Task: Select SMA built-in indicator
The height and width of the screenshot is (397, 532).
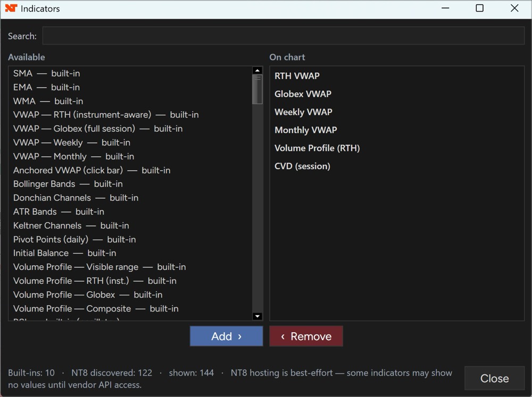Action: (x=130, y=73)
